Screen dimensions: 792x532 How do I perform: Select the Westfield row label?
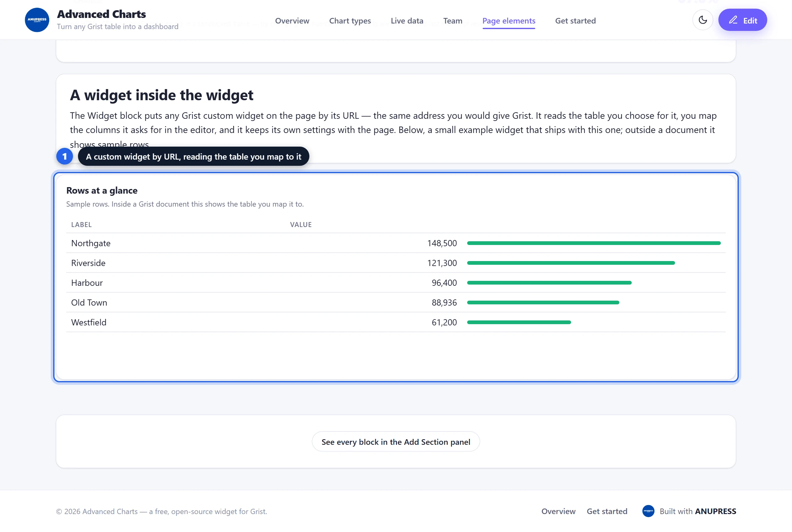click(88, 322)
